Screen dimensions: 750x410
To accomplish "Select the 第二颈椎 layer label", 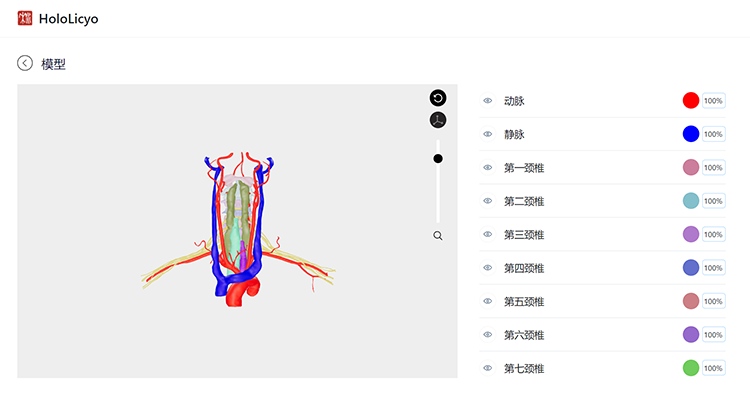I will coord(524,201).
